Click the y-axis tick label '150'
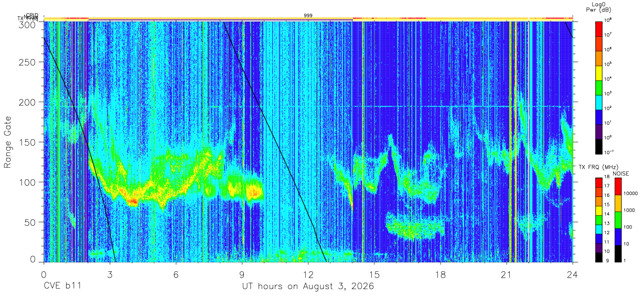The width and height of the screenshot is (644, 297). (x=28, y=142)
